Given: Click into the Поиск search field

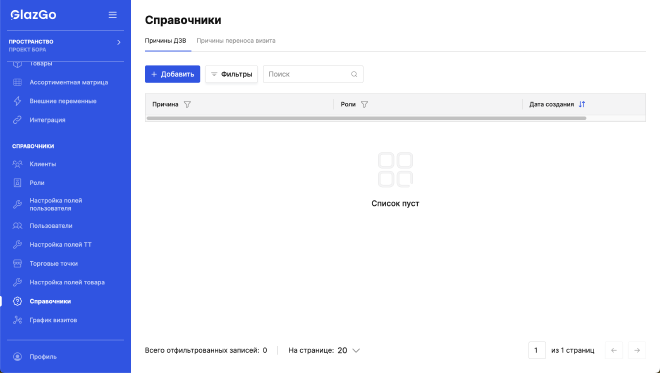Looking at the screenshot, I should [x=313, y=74].
